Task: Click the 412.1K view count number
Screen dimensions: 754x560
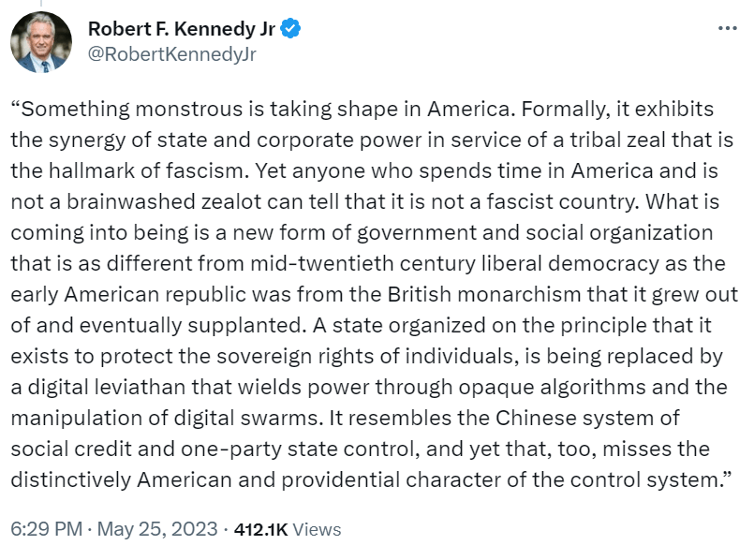Action: [x=261, y=529]
